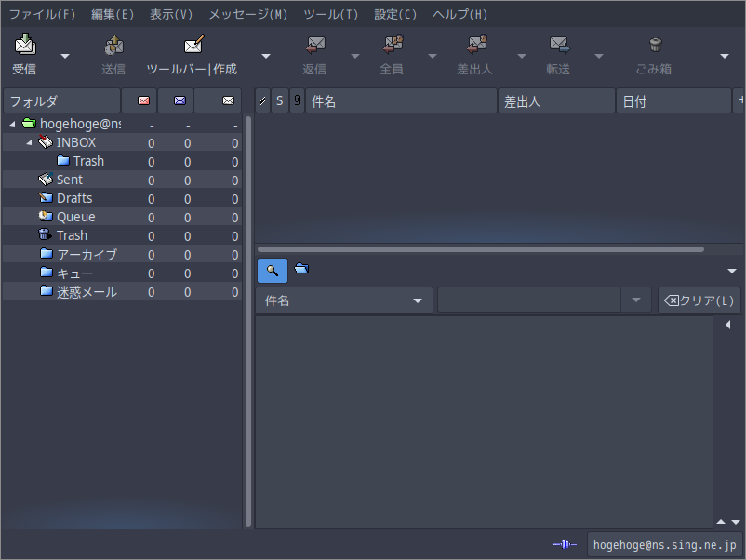Collapse the hogehoge account tree
Image resolution: width=746 pixels, height=560 pixels.
[x=13, y=124]
